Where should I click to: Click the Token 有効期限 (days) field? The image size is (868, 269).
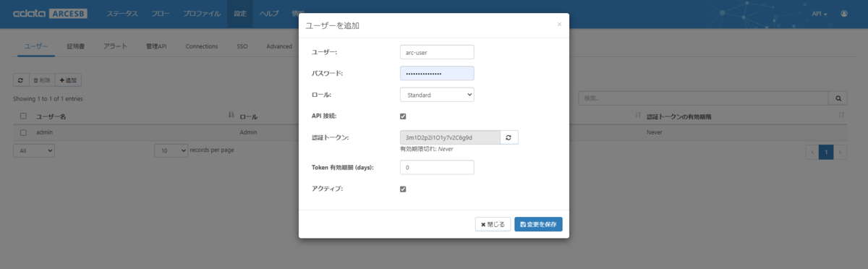click(437, 167)
